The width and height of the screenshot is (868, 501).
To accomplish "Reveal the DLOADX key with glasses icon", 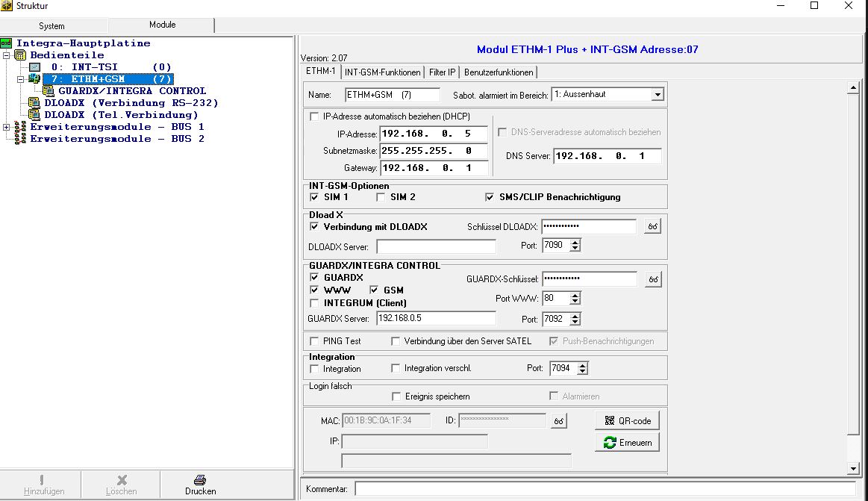I will pyautogui.click(x=652, y=226).
